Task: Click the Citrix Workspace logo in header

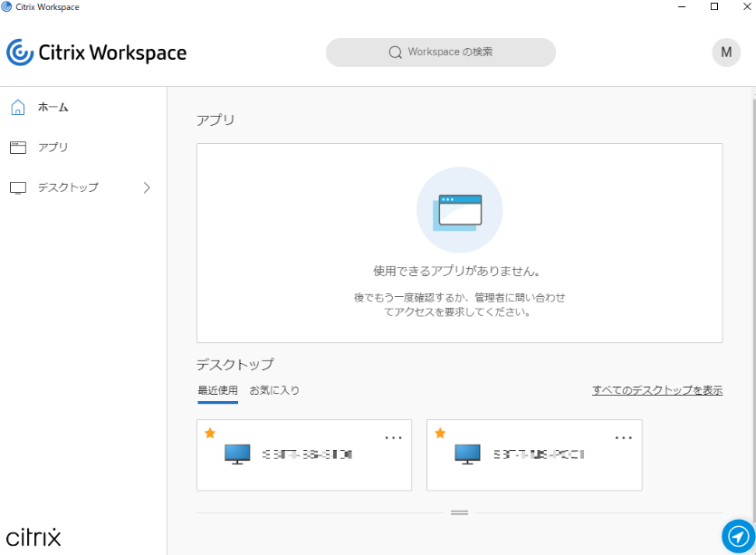Action: [96, 53]
